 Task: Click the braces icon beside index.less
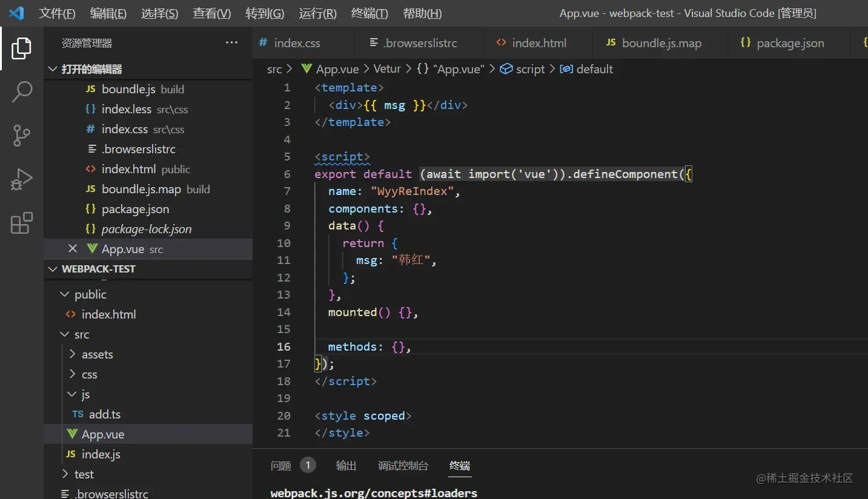click(x=91, y=109)
